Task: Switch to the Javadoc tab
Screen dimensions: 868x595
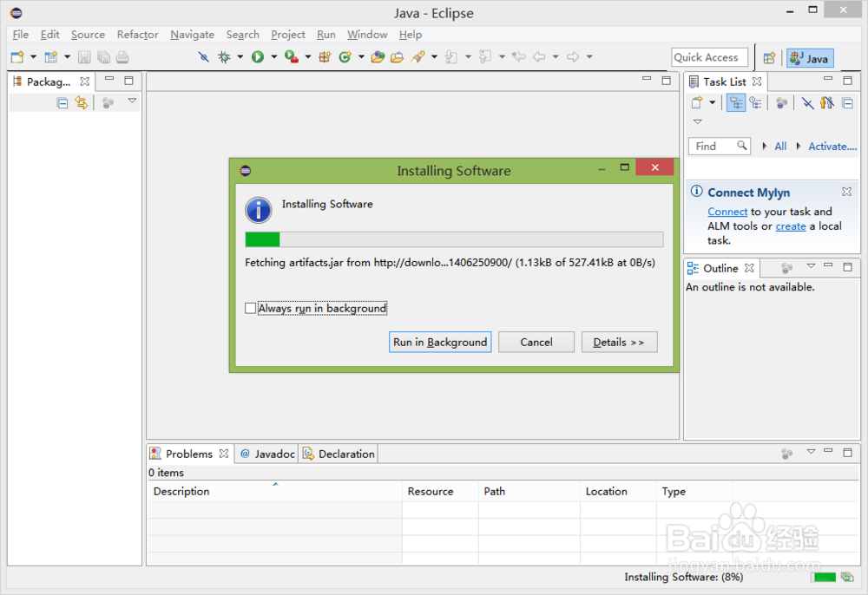Action: 266,454
